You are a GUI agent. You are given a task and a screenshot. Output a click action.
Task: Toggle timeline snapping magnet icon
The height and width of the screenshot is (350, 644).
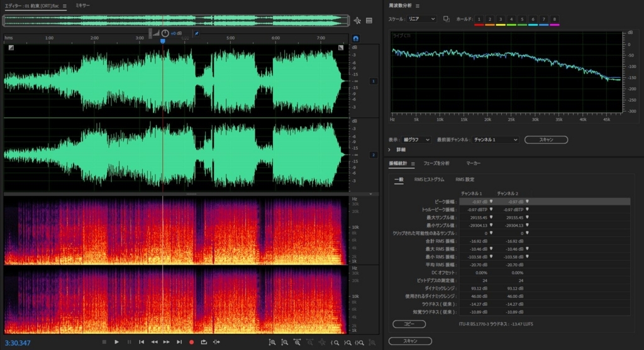356,38
